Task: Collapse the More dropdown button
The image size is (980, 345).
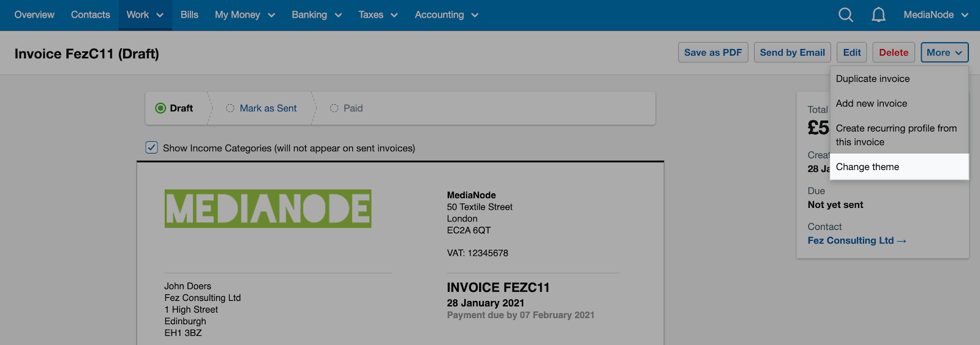Action: 944,53
